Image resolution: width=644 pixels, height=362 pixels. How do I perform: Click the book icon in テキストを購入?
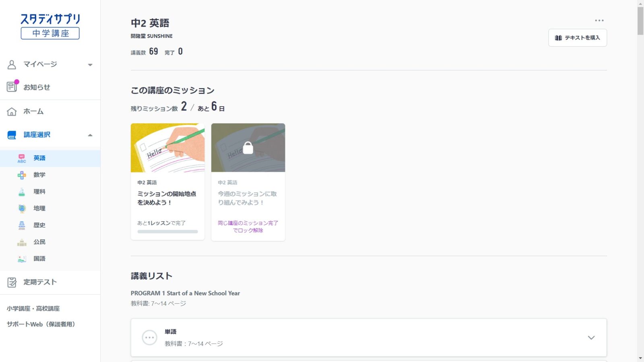click(558, 38)
